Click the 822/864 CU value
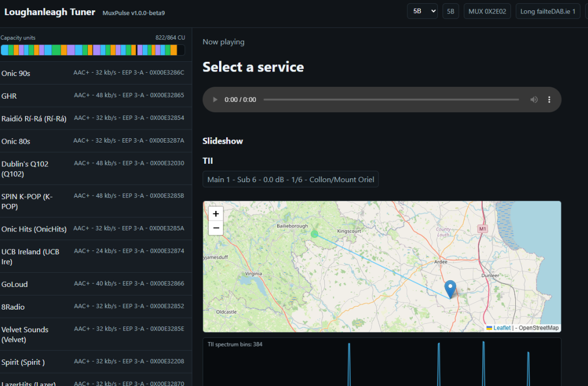This screenshot has width=588, height=386. click(x=170, y=38)
